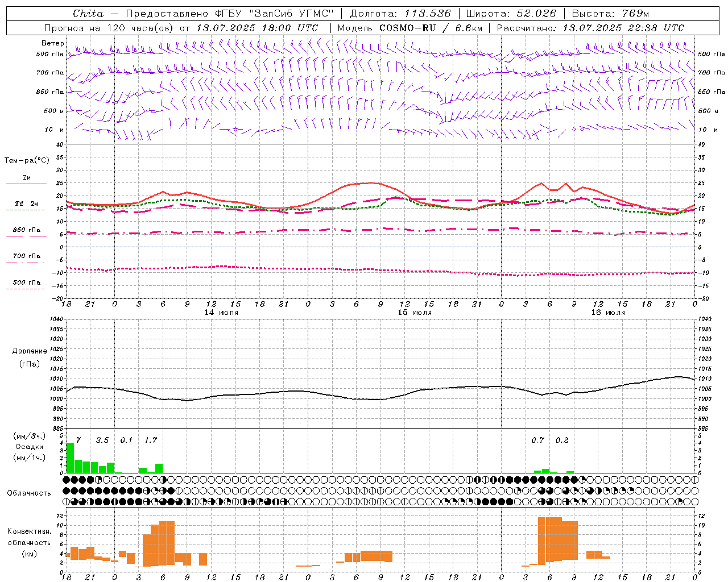Click the "Давление" pressure panel label
Image resolution: width=728 pixels, height=582 pixels.
(30, 351)
